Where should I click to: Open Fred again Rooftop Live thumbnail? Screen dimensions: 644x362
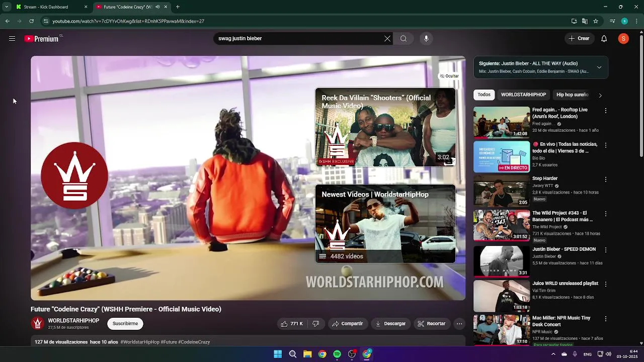[502, 122]
